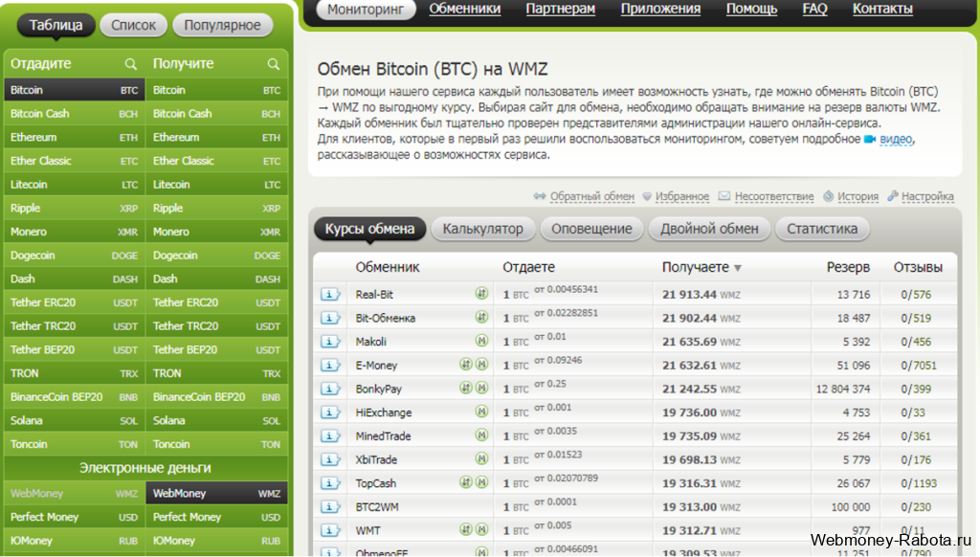This screenshot has width=980, height=557.
Task: Select Ripple XRP in Получите column
Action: [217, 209]
